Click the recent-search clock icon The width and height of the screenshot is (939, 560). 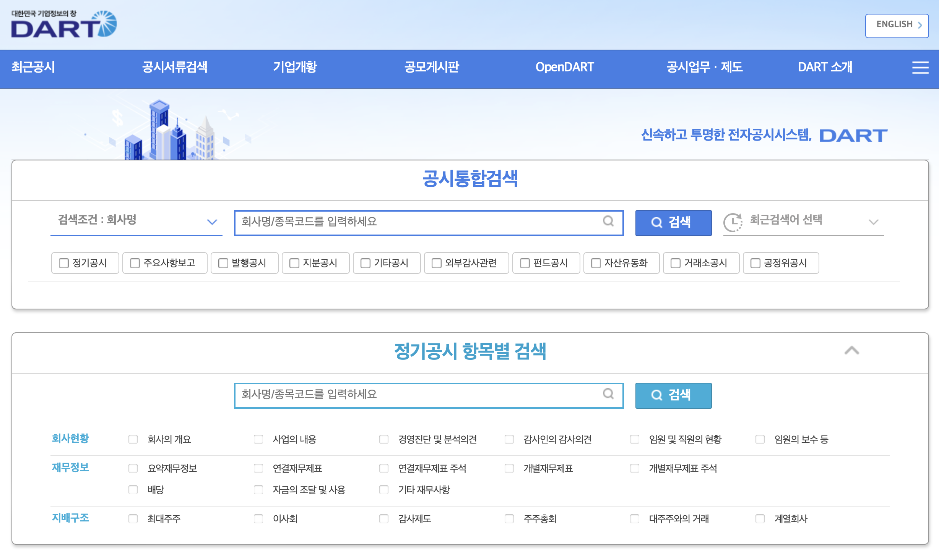click(733, 222)
